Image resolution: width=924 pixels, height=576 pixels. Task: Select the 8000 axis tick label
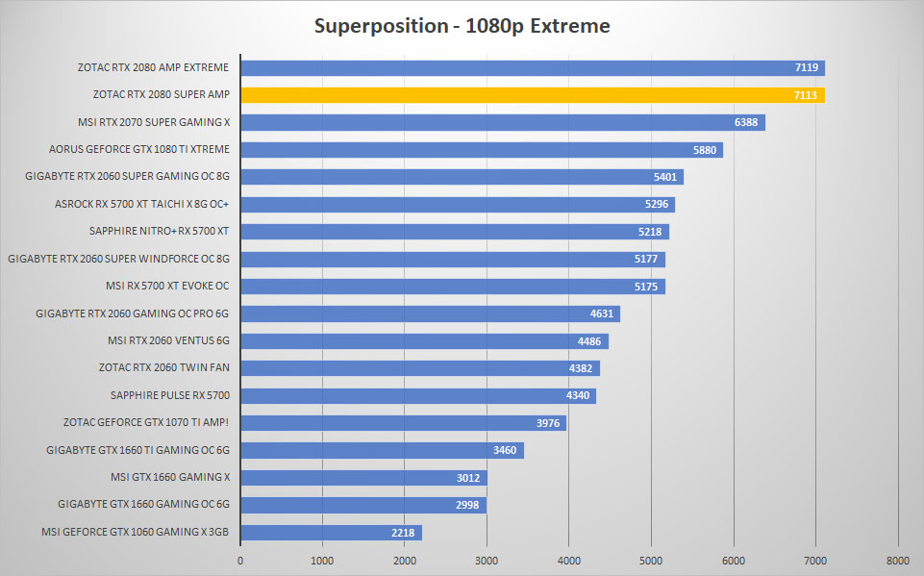tap(898, 561)
